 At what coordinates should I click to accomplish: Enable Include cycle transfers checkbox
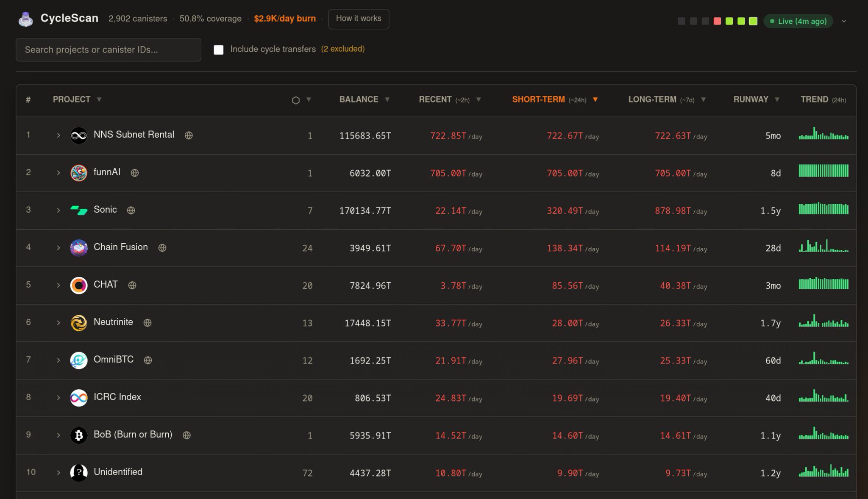click(x=219, y=50)
